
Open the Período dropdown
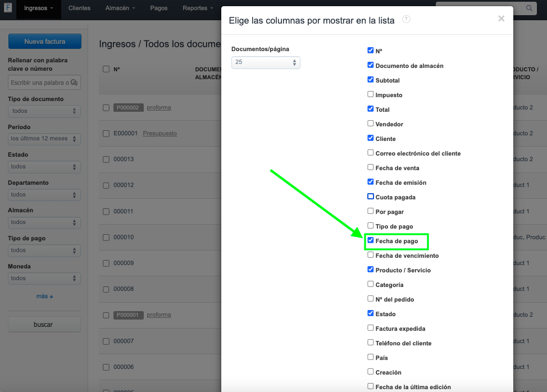tap(44, 139)
